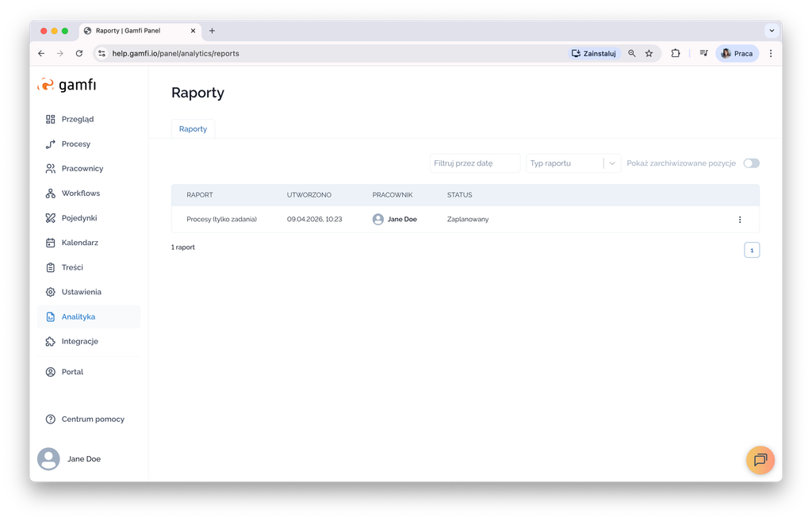Open Pojedynki crossed swords icon
The image size is (812, 521).
click(x=51, y=218)
